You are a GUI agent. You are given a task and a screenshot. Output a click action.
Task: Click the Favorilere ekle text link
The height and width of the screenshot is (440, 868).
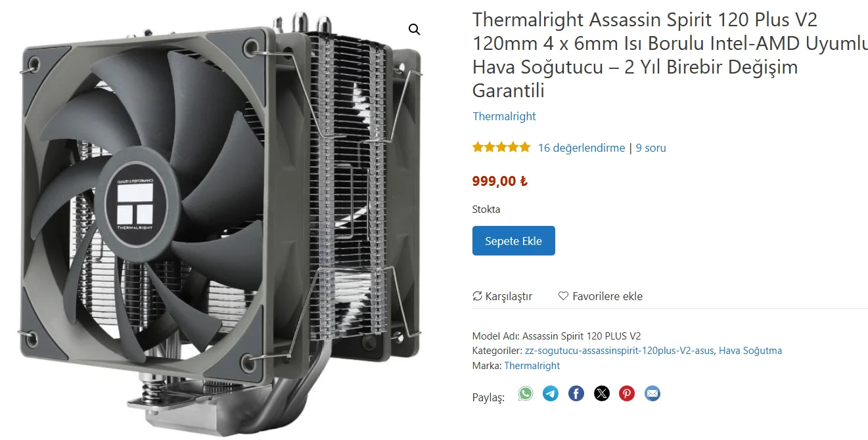[x=608, y=296]
